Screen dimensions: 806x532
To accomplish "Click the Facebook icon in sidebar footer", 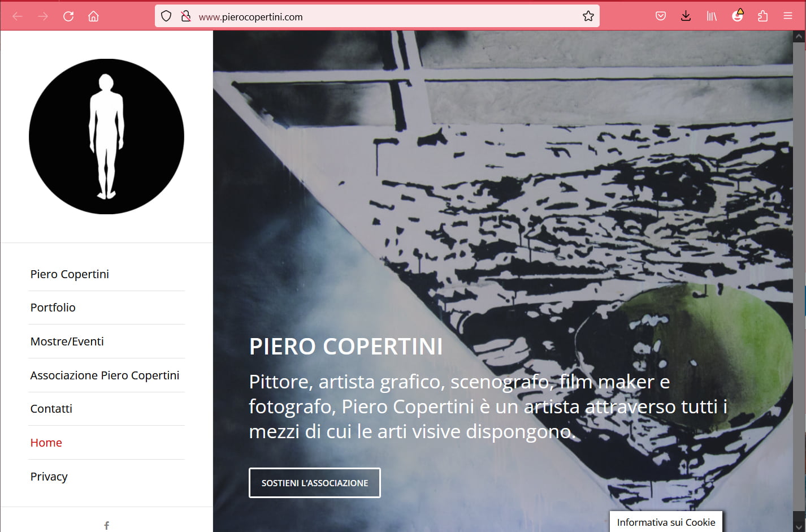I will click(106, 525).
